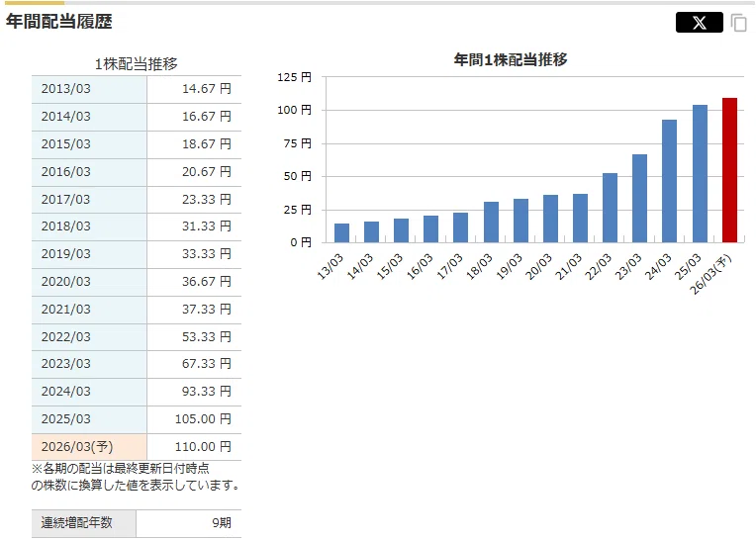Select the 2015/03 year cell
This screenshot has height=541, width=756.
point(89,144)
